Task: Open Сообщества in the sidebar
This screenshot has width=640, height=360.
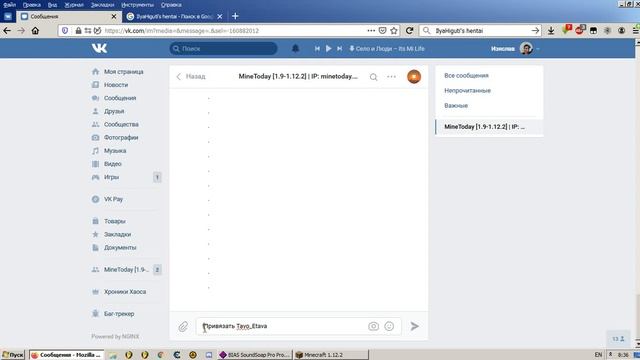Action: pos(121,124)
